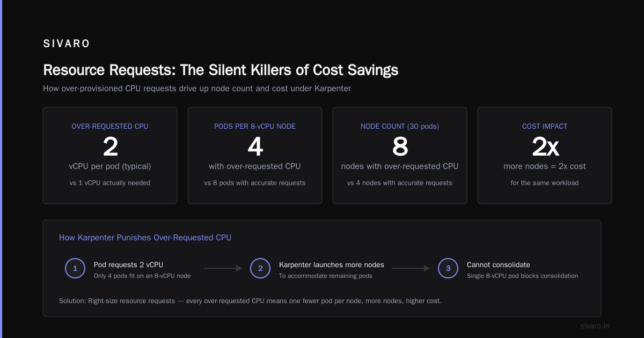Click the large '4' pods figure
The height and width of the screenshot is (338, 644).
click(x=255, y=146)
